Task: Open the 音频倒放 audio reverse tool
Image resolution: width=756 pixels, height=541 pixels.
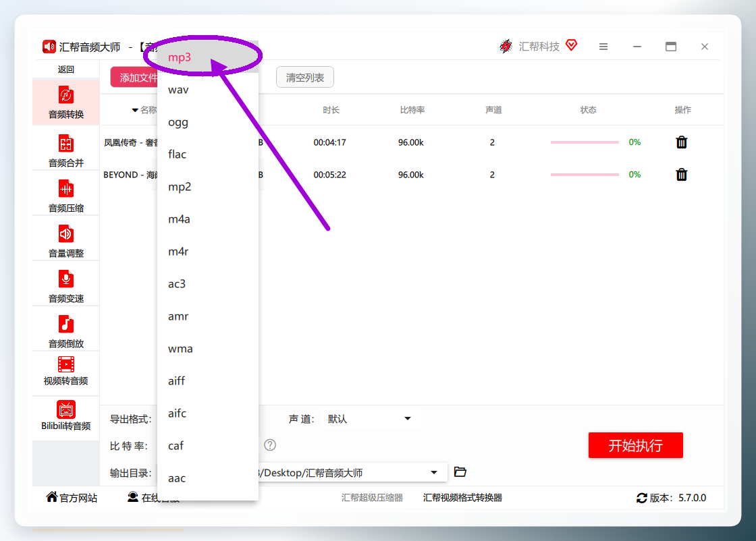Action: pyautogui.click(x=66, y=331)
